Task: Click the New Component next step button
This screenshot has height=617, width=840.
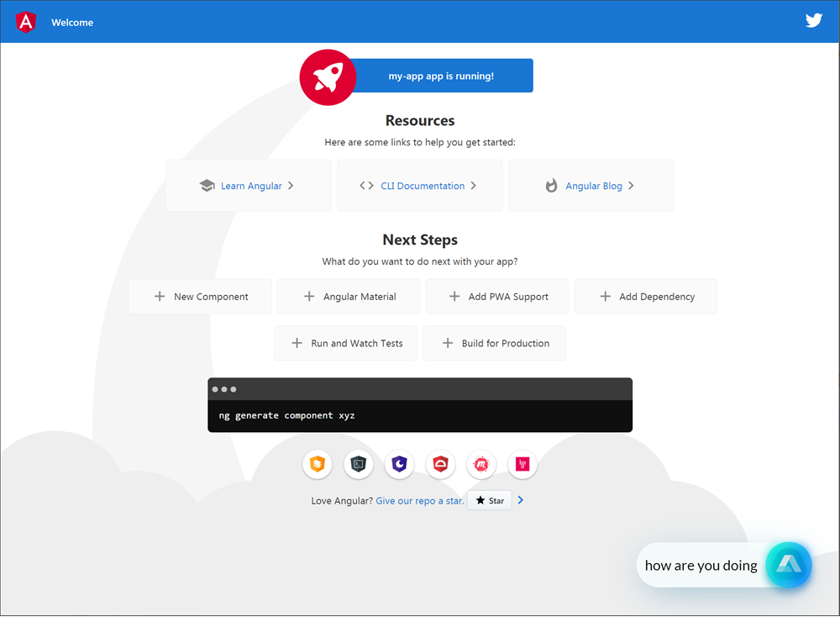Action: [x=200, y=296]
